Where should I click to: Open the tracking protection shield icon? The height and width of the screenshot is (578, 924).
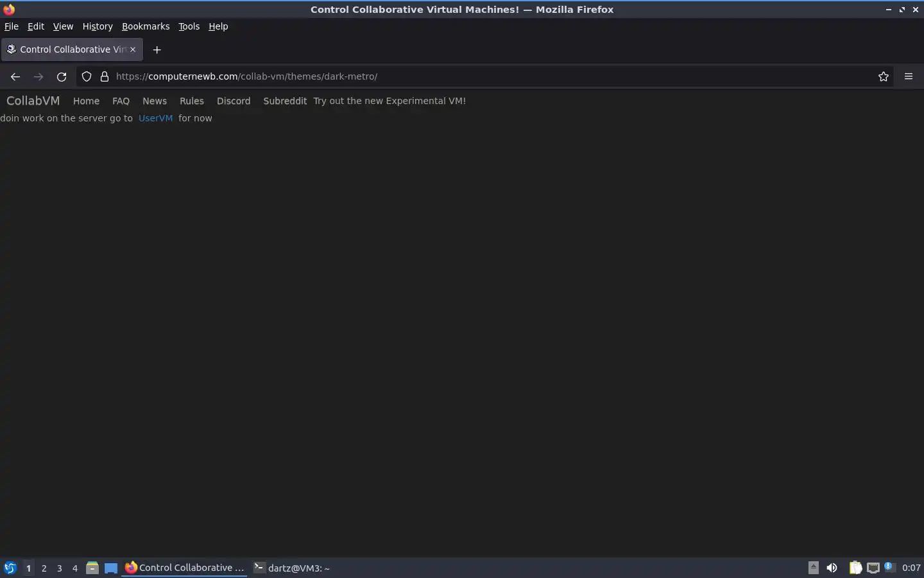coord(87,76)
